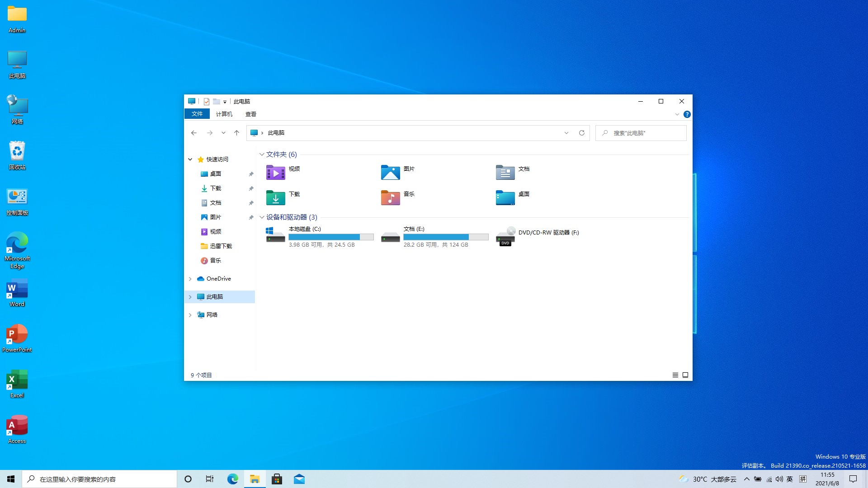This screenshot has width=868, height=488.
Task: Click the up-one-level navigation arrow
Action: coord(236,132)
